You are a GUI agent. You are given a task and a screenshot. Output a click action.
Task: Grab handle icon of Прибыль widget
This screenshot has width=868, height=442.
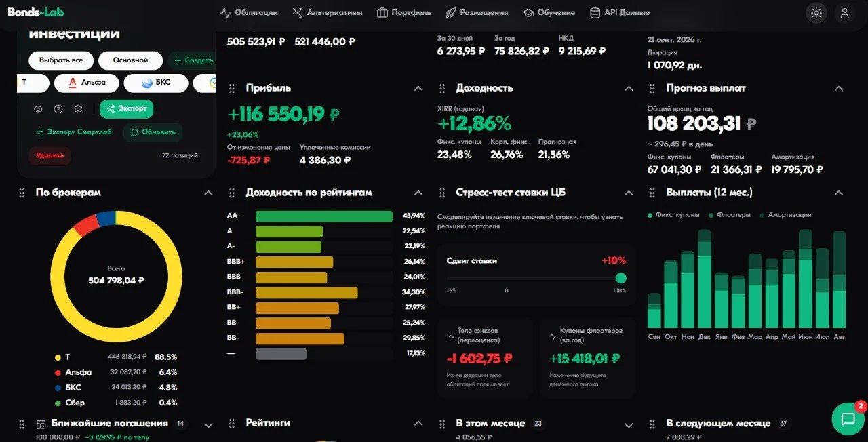click(x=232, y=89)
